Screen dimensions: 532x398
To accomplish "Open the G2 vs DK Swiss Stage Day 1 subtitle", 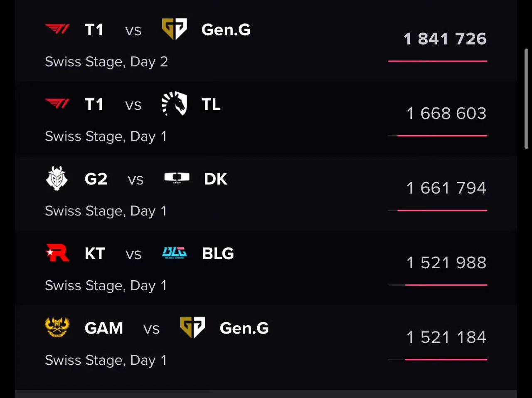I will (106, 211).
